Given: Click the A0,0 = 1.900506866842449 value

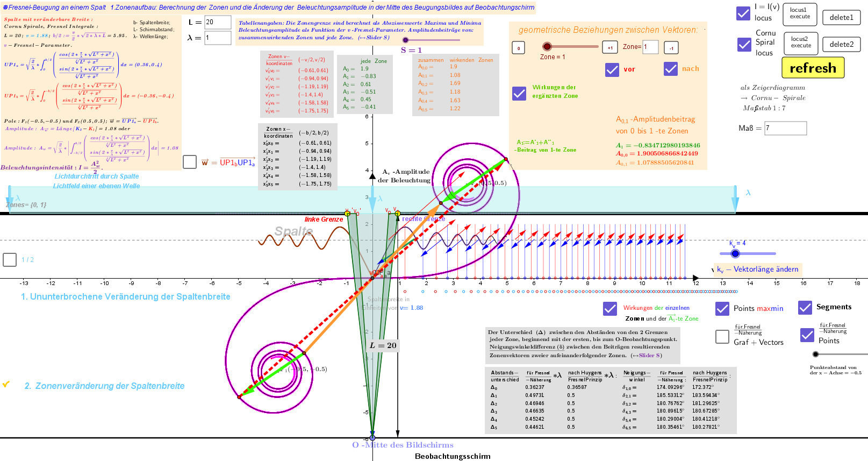Looking at the screenshot, I should [x=657, y=154].
